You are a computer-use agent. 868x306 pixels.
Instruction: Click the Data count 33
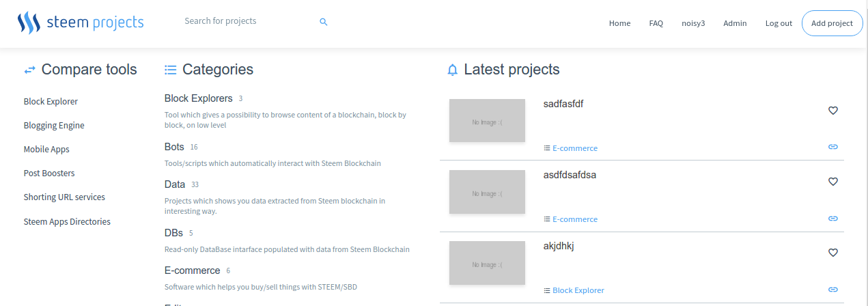(195, 185)
